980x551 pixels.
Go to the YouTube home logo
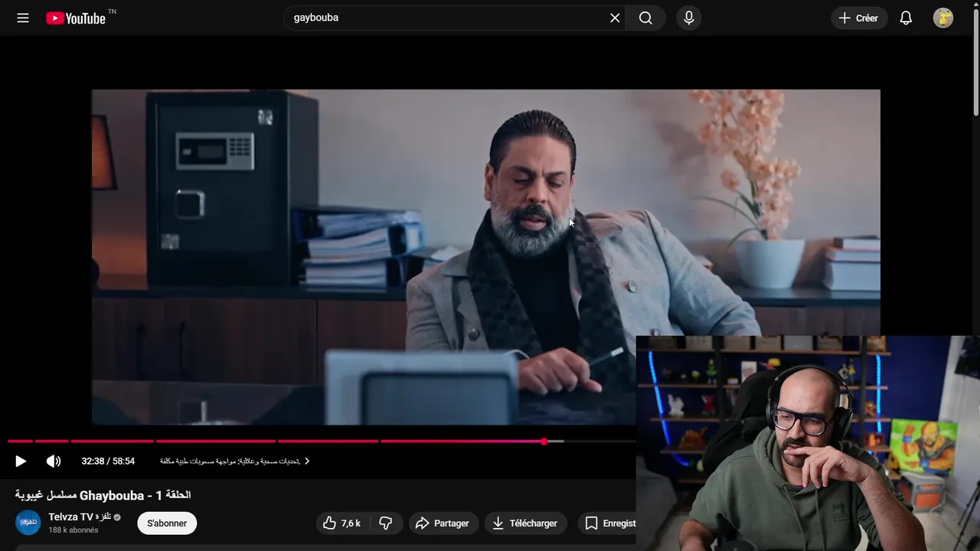click(75, 18)
